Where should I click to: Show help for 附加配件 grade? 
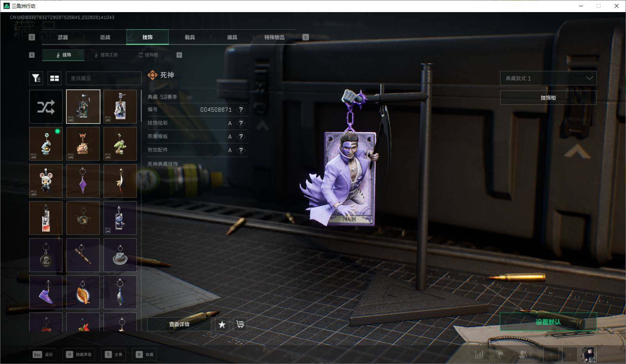point(241,150)
